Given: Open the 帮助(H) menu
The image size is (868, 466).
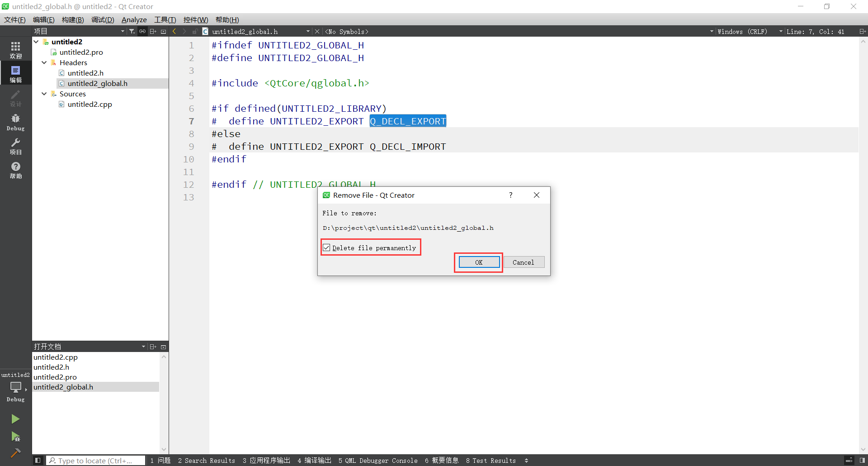Looking at the screenshot, I should coord(227,19).
